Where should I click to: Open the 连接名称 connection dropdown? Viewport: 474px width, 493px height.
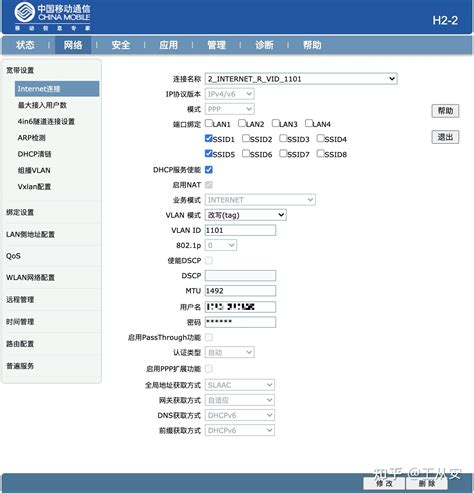301,79
